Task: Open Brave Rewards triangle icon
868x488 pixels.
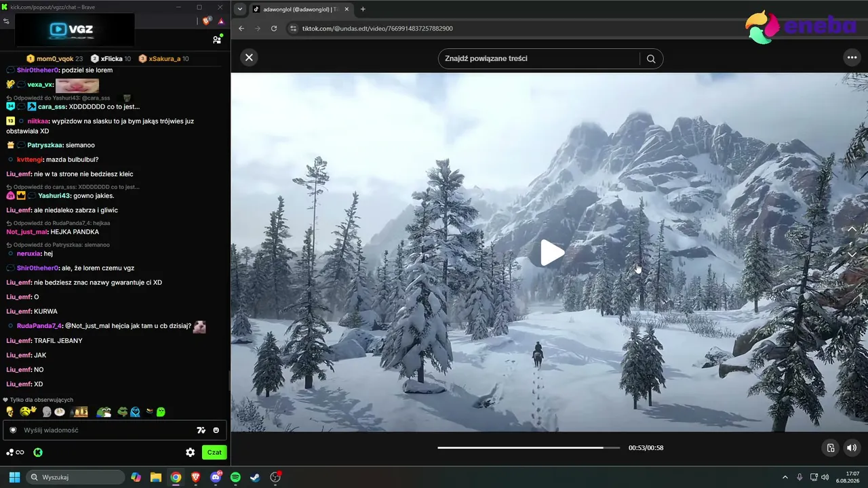Action: (x=221, y=21)
